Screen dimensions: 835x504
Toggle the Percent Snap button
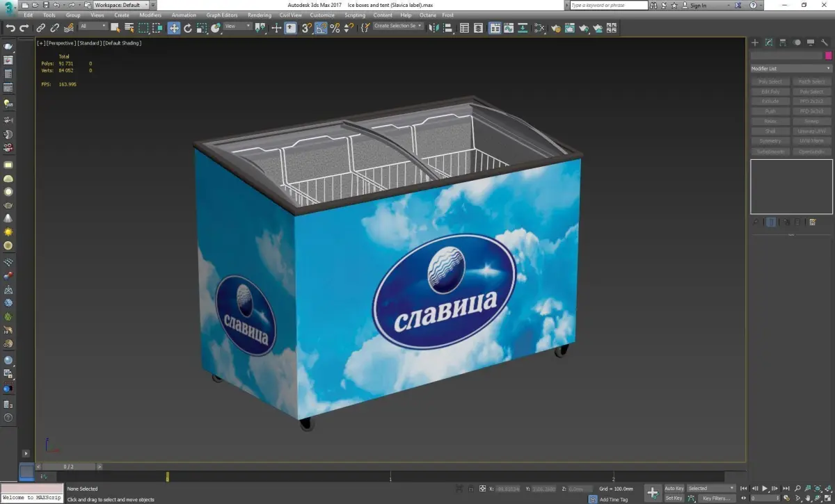point(335,29)
